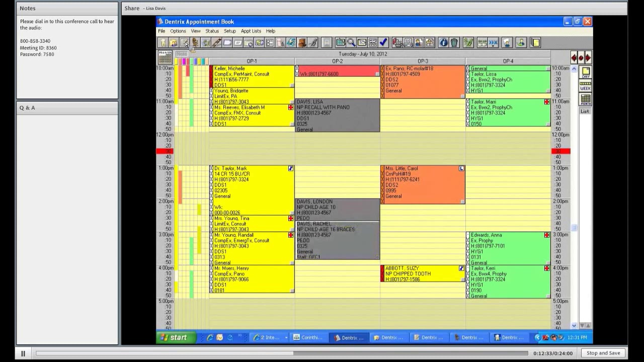
Task: Click the chain link toolbar icon
Action: (x=216, y=43)
